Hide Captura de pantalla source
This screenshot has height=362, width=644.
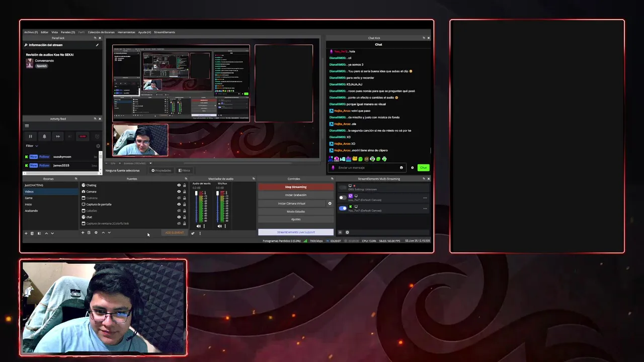pyautogui.click(x=179, y=204)
